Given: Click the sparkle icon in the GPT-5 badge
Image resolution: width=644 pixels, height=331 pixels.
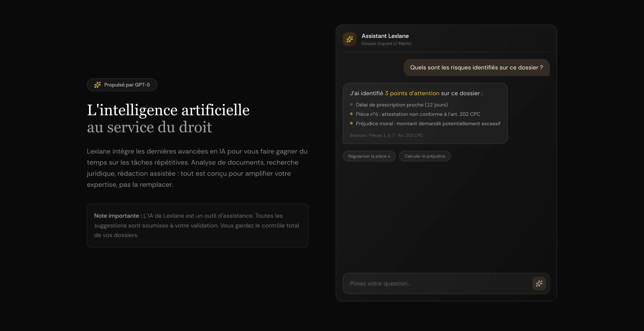Looking at the screenshot, I should pyautogui.click(x=98, y=85).
